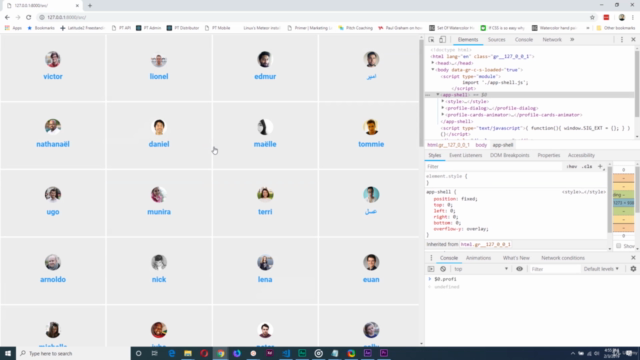Viewport: 640px width, 360px height.
Task: Expand the head element node
Action: pyautogui.click(x=433, y=63)
